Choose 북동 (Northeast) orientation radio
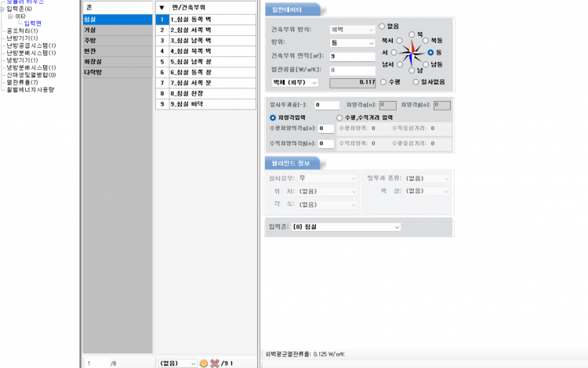 [426, 40]
